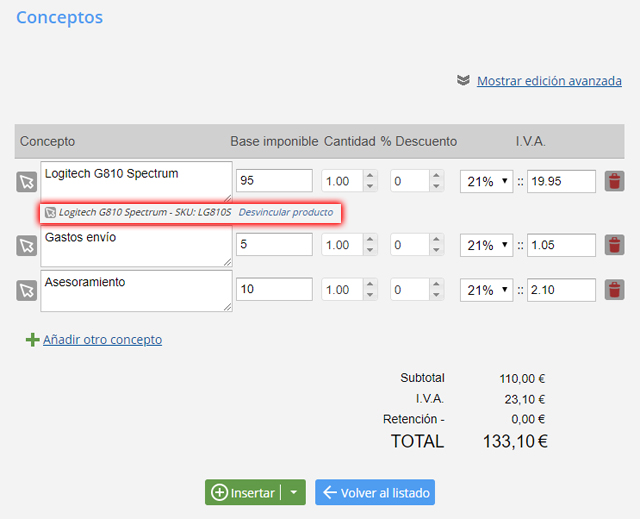Screen dimensions: 640x519
Task: Click the green plus icon to add concept
Action: pos(32,340)
